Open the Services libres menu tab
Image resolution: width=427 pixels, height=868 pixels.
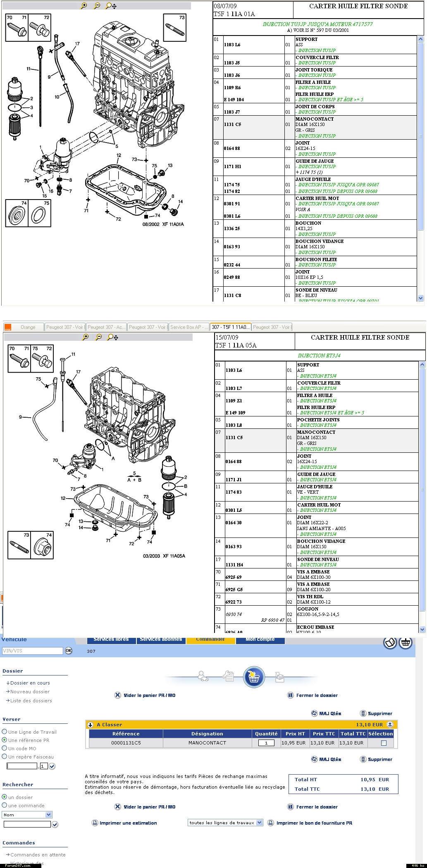coord(111,640)
